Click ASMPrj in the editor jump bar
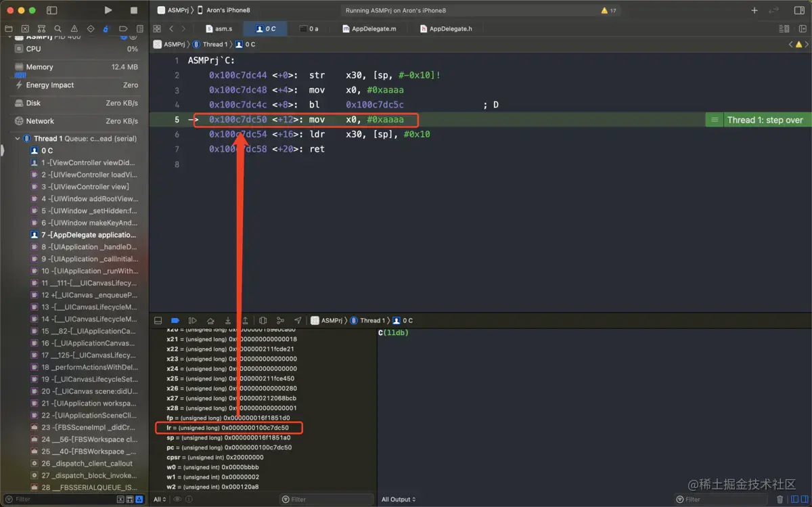Viewport: 812px width, 507px height. [x=169, y=44]
